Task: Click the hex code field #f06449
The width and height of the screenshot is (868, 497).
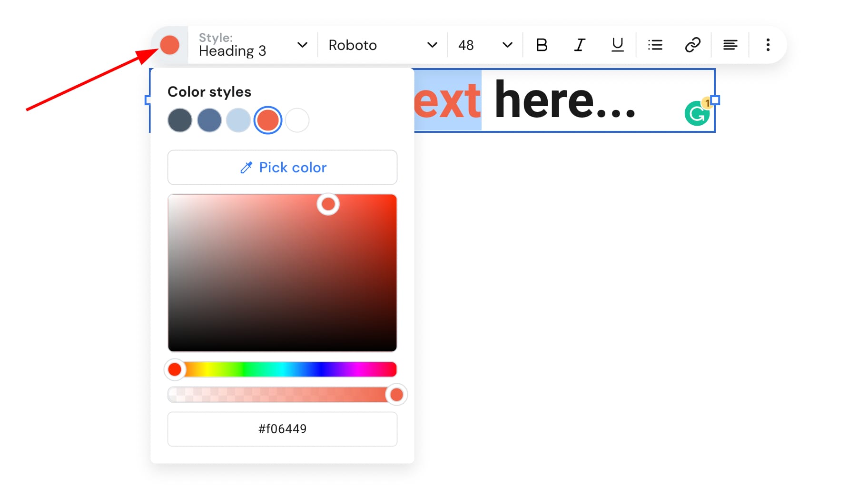Action: 282,429
